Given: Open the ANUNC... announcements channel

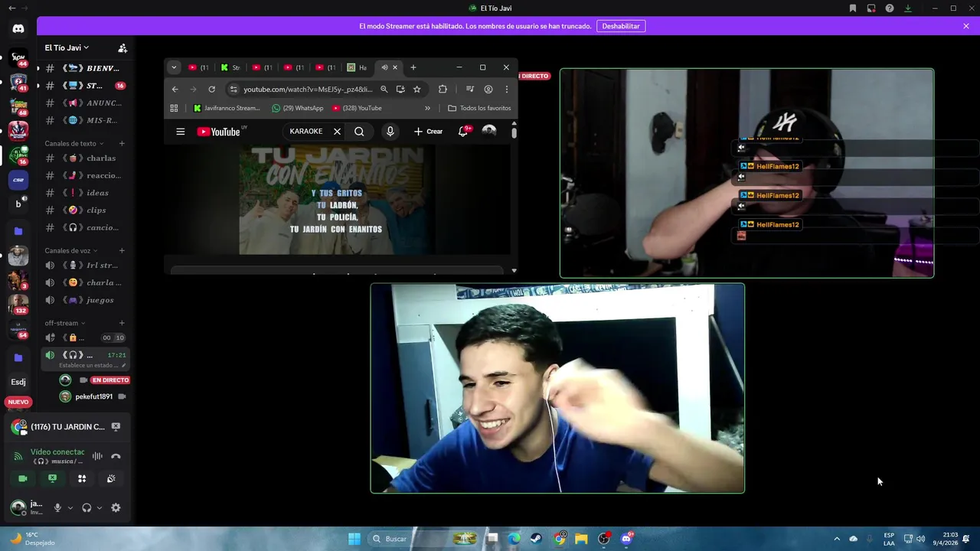Looking at the screenshot, I should [x=84, y=103].
